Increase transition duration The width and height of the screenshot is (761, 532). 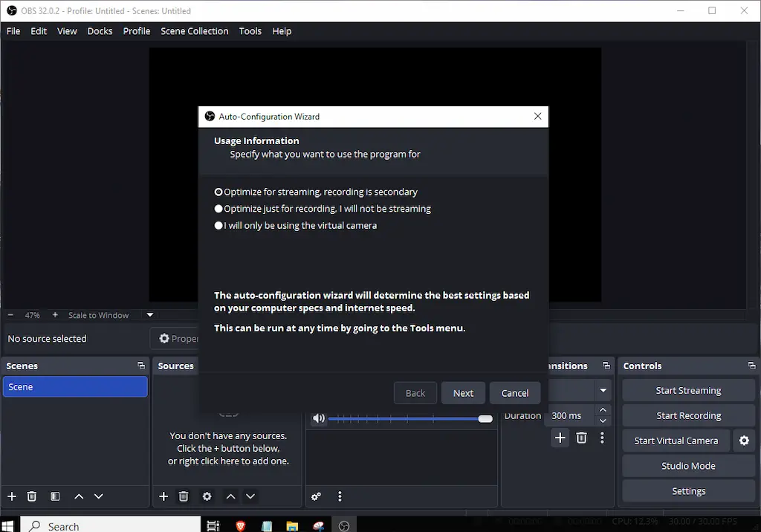603,410
